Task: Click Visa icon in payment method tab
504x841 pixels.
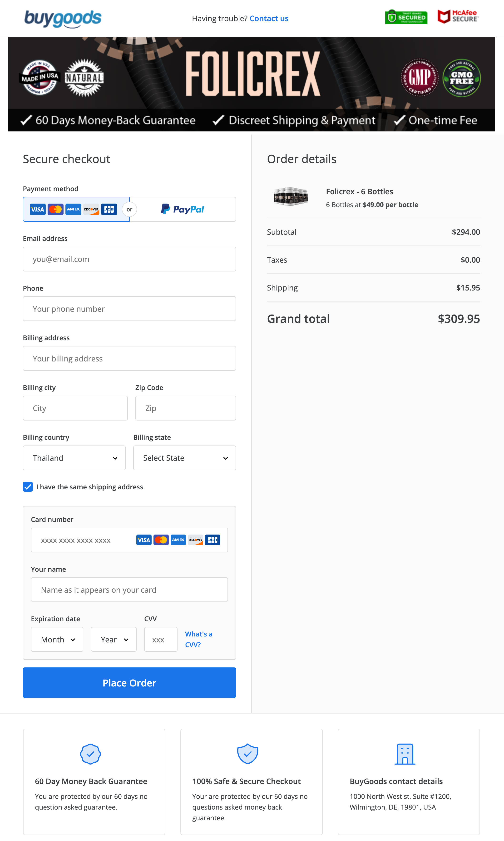Action: click(x=37, y=209)
